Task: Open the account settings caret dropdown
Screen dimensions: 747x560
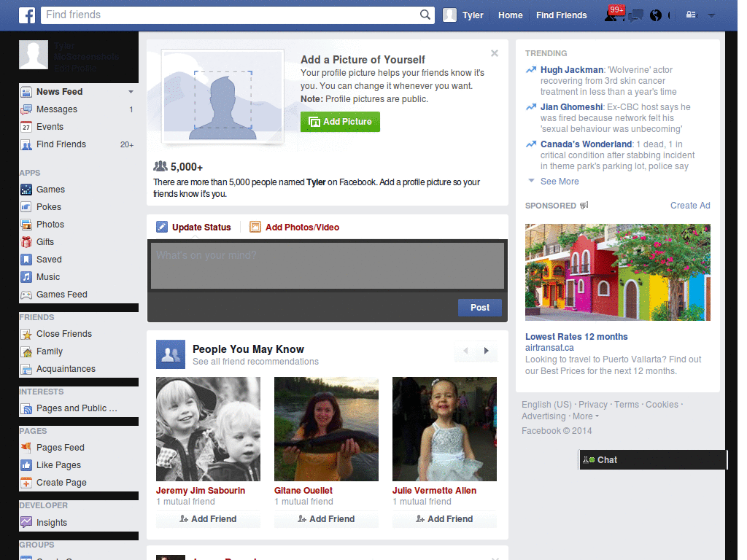Action: click(711, 15)
